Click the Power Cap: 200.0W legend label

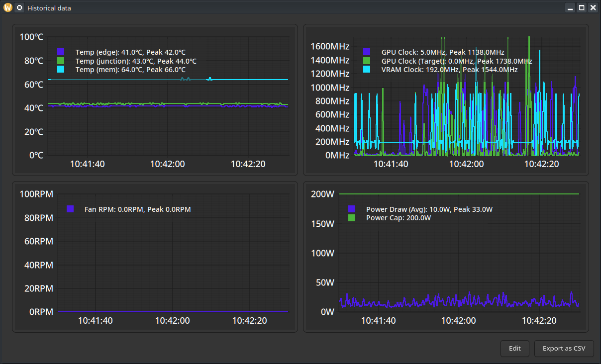[x=398, y=218]
